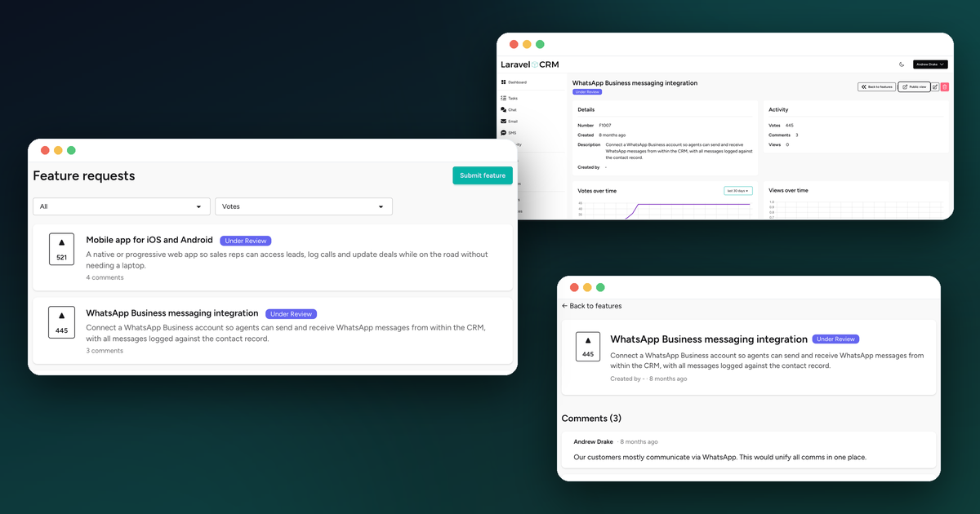
Task: Toggle dark mode moon icon in Laravel CRM
Action: 902,64
